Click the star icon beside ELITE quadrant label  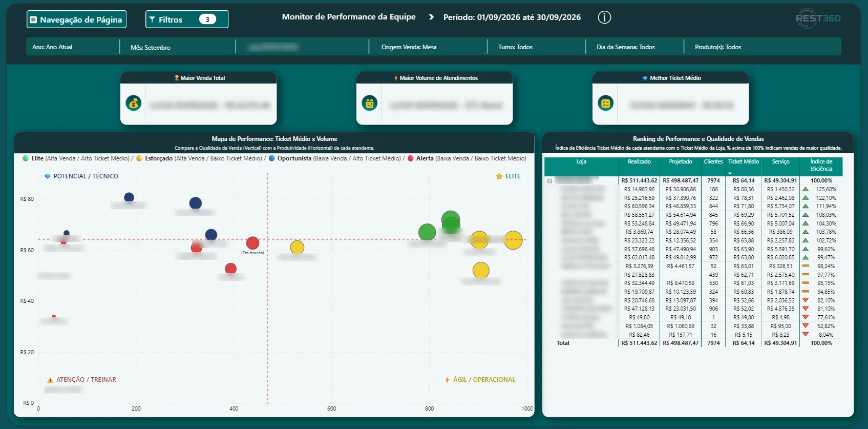(x=499, y=176)
